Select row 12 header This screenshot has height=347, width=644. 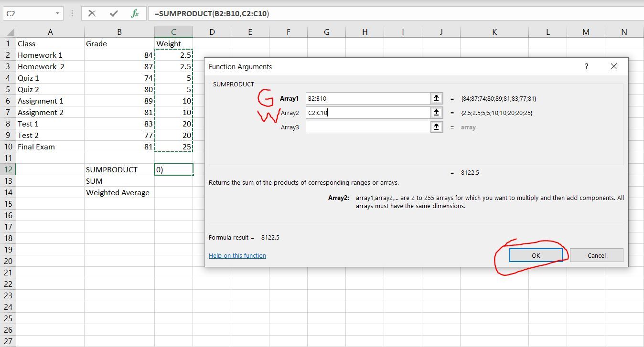[x=8, y=169]
